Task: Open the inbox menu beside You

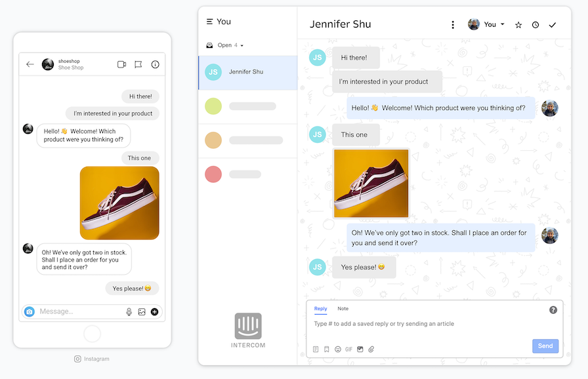Action: point(209,21)
